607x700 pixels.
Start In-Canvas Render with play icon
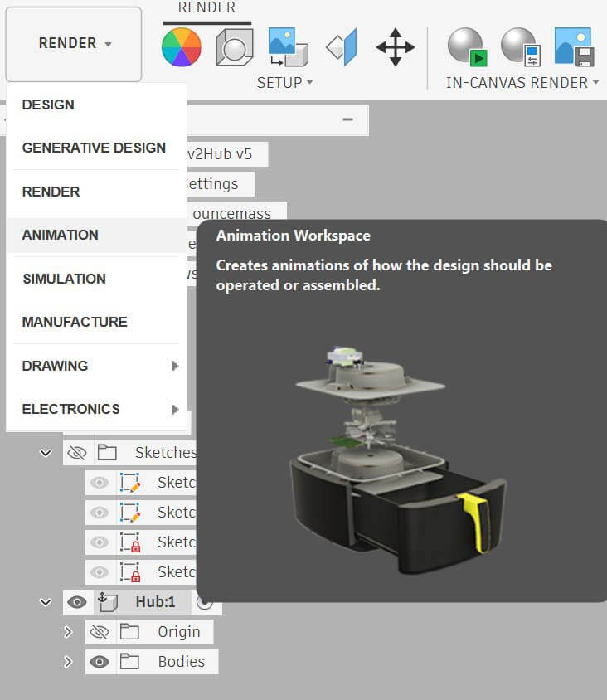pos(467,47)
